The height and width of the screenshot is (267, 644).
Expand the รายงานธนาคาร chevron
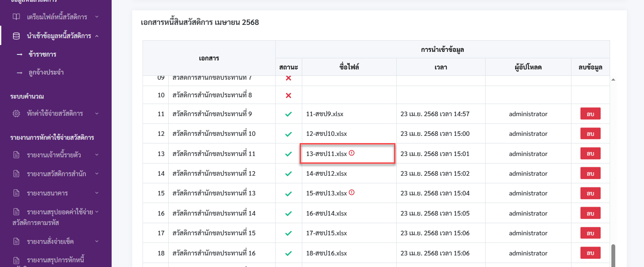[97, 193]
